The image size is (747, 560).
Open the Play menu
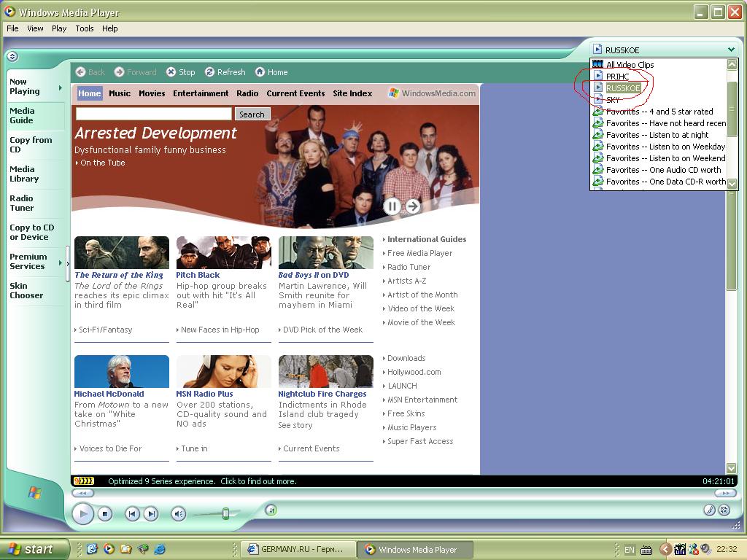pyautogui.click(x=59, y=28)
